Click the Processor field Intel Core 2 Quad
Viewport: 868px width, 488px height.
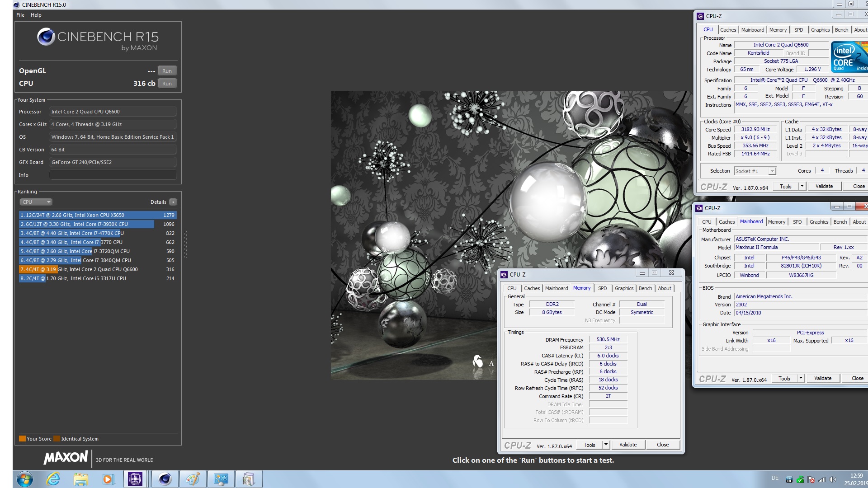click(113, 112)
